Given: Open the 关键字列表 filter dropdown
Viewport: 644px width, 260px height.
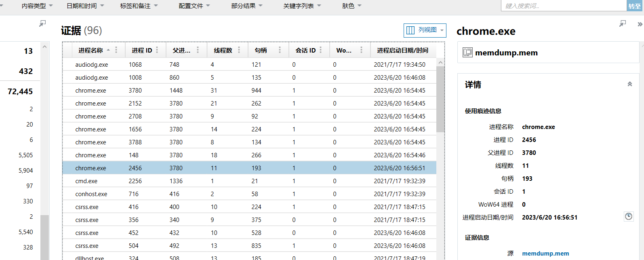Looking at the screenshot, I should [x=302, y=6].
